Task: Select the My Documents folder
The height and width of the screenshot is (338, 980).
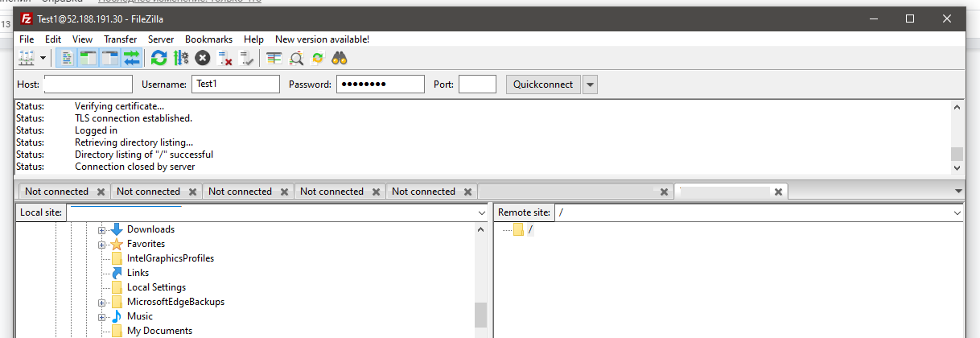Action: 159,331
